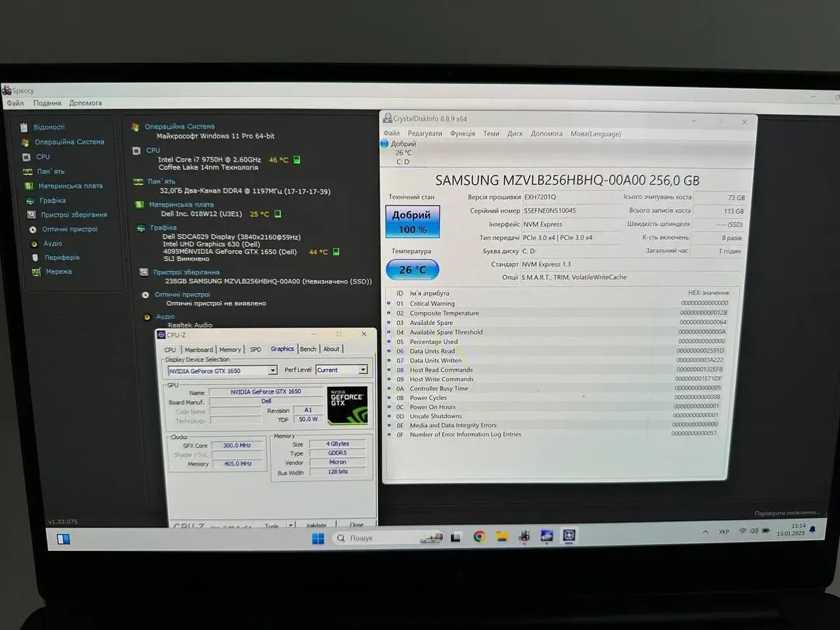Open the Мережа network sidebar item
840x630 pixels.
point(36,272)
